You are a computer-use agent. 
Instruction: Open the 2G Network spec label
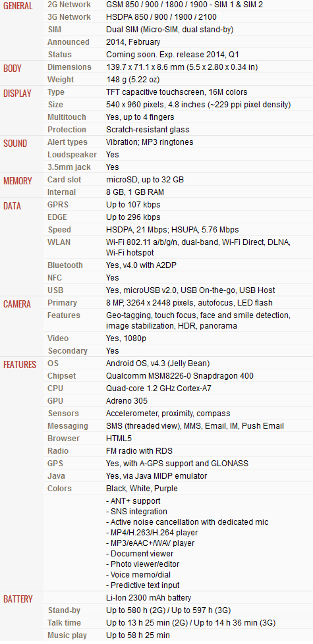(69, 5)
